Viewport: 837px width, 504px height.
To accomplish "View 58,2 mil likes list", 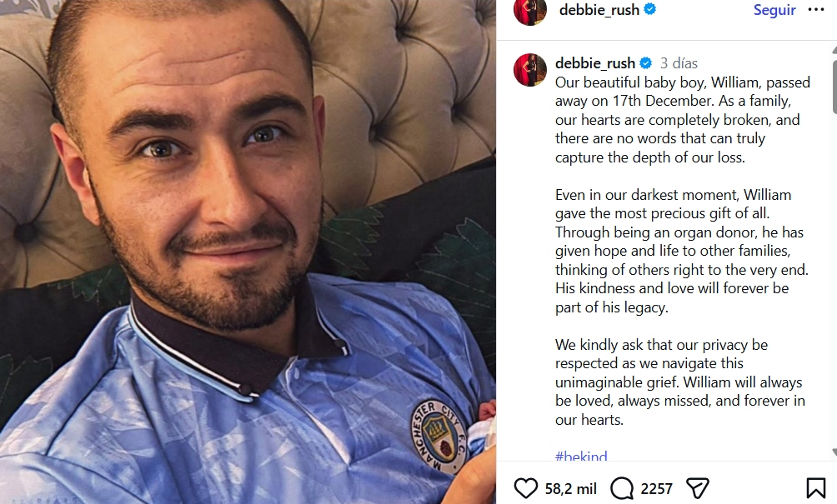I will pyautogui.click(x=570, y=488).
